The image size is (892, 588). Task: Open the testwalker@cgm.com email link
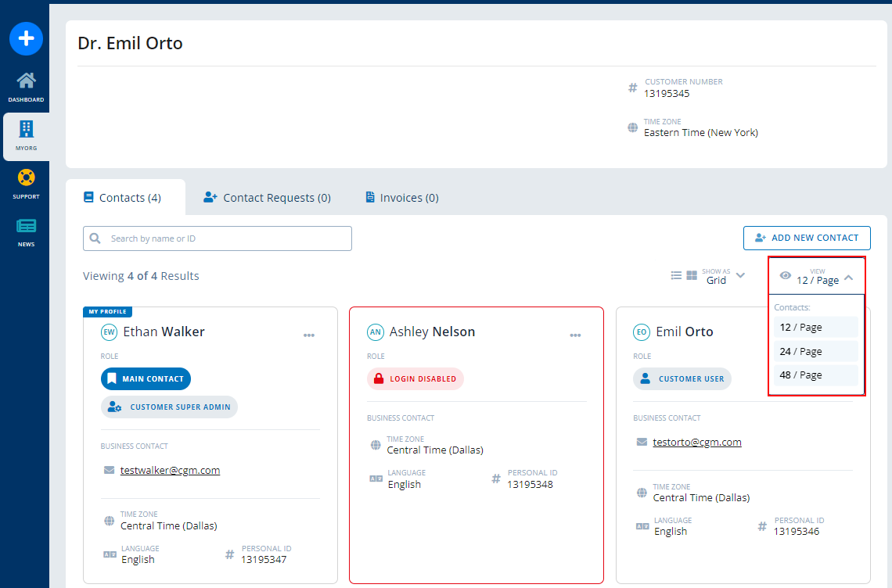click(x=170, y=469)
